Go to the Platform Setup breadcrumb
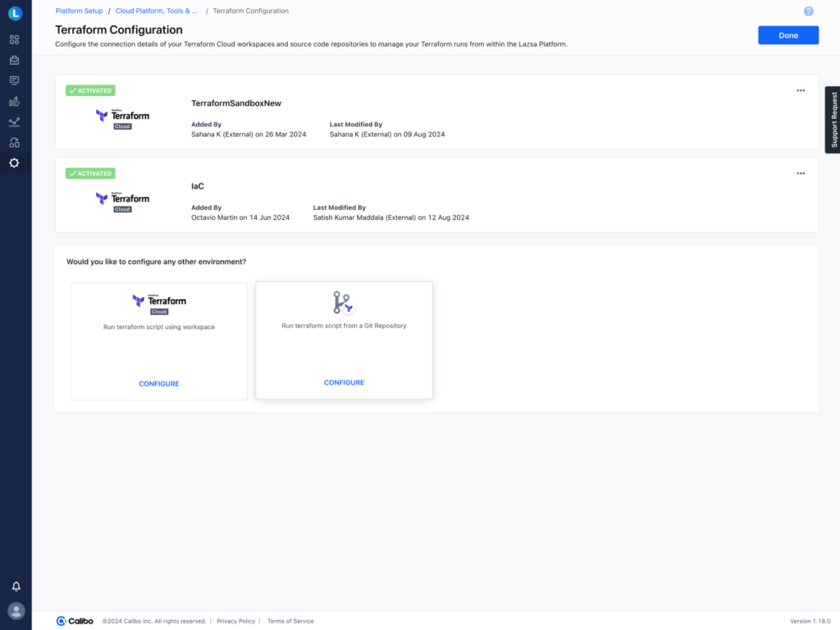840x630 pixels. (79, 11)
